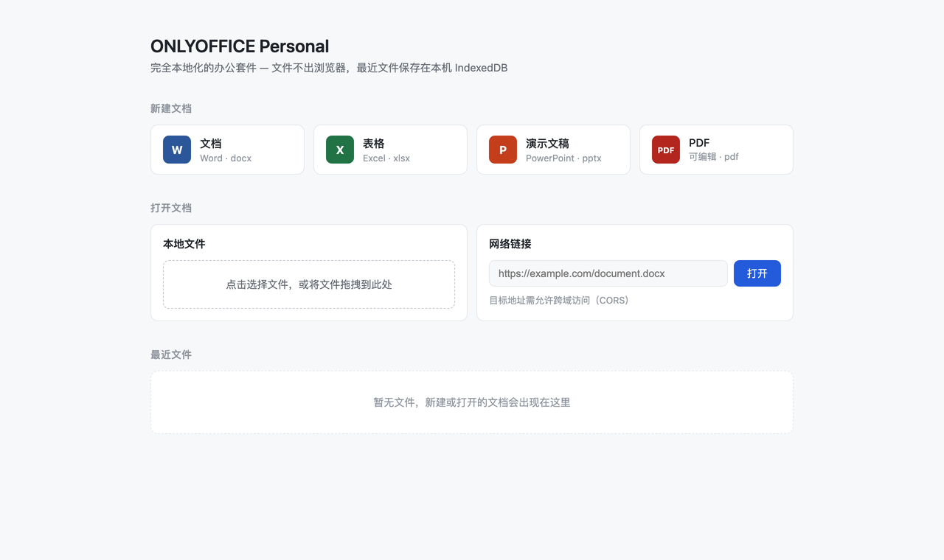Click the 可编辑 · pdf caption
Image resolution: width=944 pixels, height=560 pixels.
pyautogui.click(x=714, y=157)
